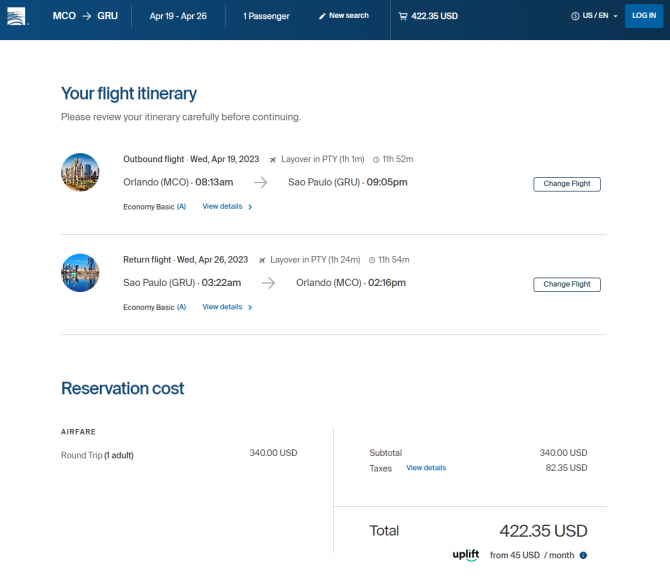Image resolution: width=670 pixels, height=581 pixels.
Task: Click the Copa Airlines logo icon
Action: pos(16,16)
